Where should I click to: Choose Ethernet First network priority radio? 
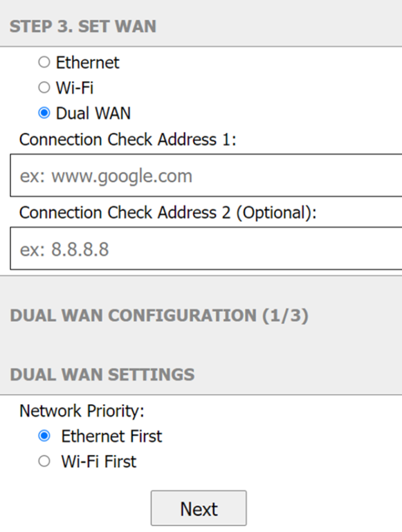(44, 436)
